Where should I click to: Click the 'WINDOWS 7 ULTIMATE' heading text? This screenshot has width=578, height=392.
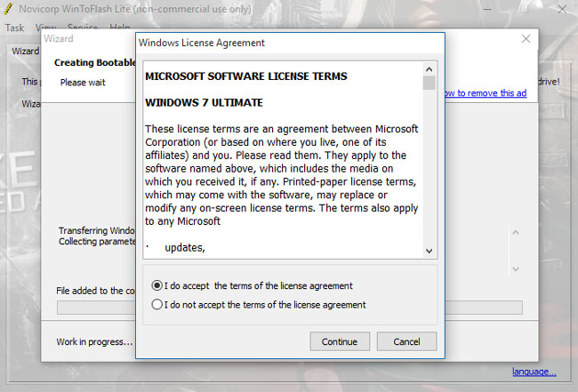(x=204, y=102)
